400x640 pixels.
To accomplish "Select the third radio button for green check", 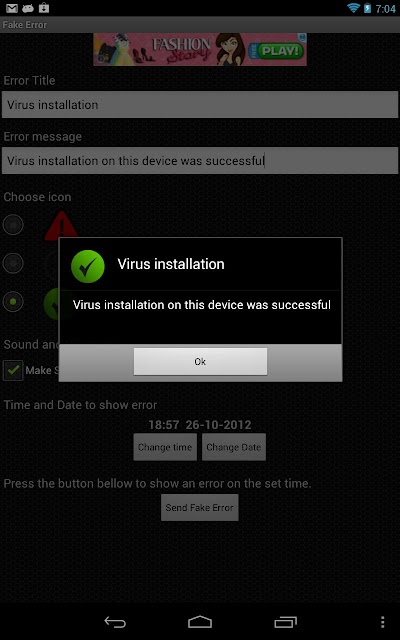I will coord(13,302).
